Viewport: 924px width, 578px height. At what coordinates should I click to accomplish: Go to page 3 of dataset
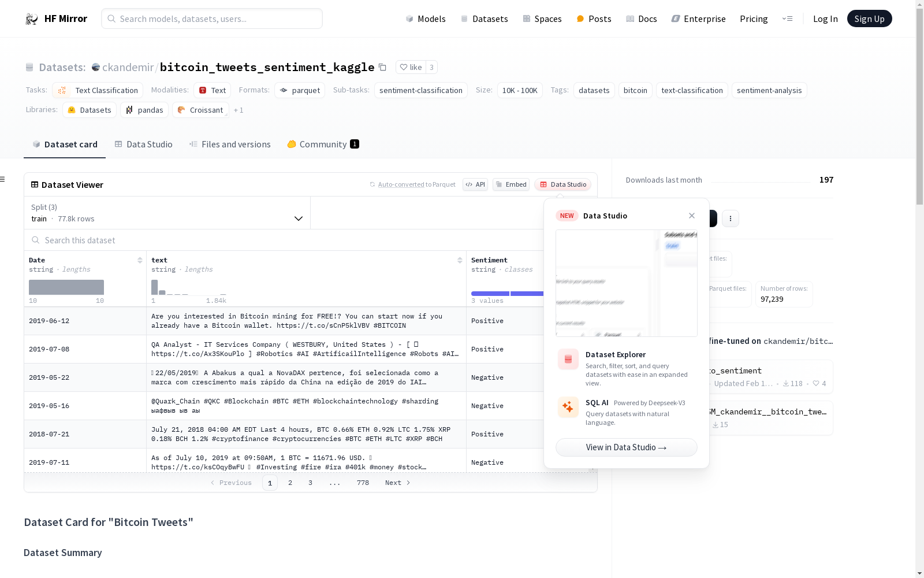click(x=310, y=483)
